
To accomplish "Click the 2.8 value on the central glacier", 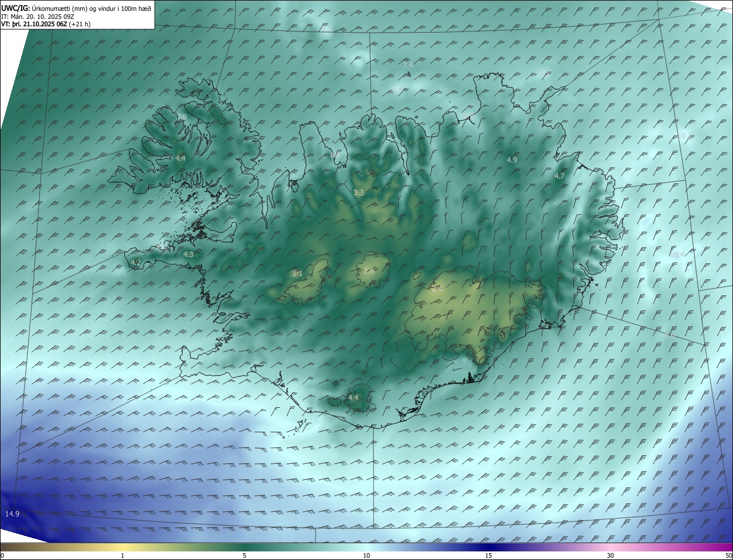I will pyautogui.click(x=369, y=271).
